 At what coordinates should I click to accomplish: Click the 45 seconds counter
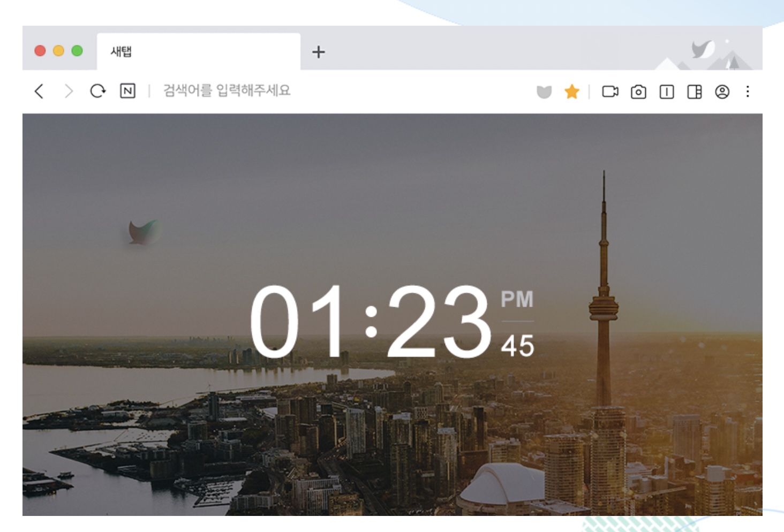(x=517, y=346)
